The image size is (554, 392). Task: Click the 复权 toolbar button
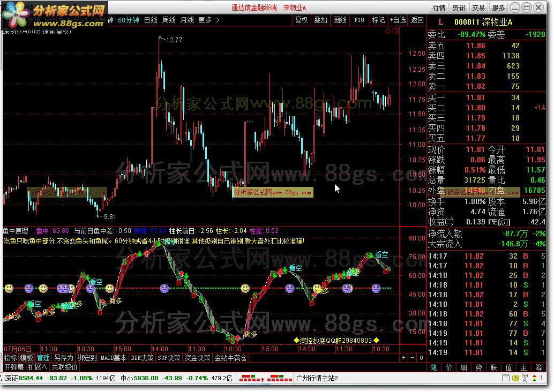point(302,20)
